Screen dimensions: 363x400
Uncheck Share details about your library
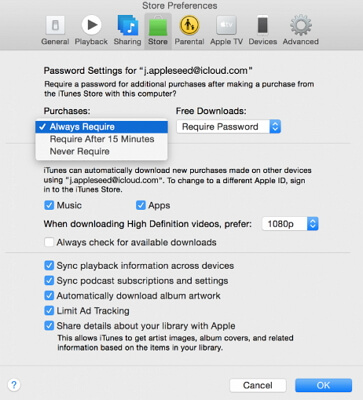(x=49, y=325)
